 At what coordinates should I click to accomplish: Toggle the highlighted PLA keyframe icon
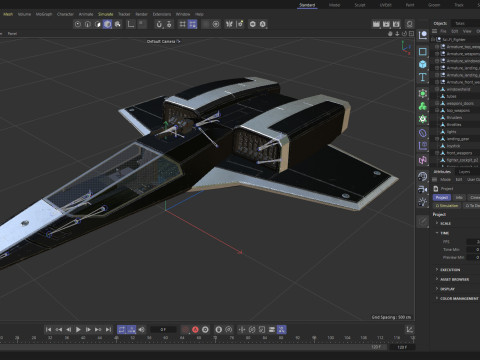coord(282,329)
